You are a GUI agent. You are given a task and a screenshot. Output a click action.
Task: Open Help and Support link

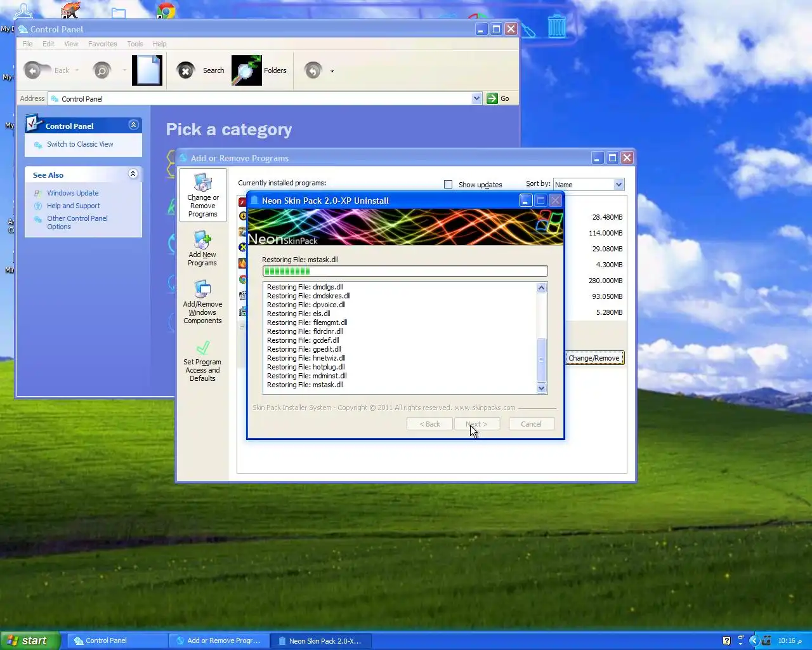coord(73,206)
